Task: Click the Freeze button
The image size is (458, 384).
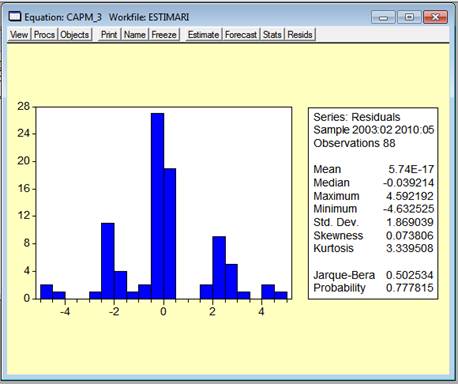Action: (164, 35)
